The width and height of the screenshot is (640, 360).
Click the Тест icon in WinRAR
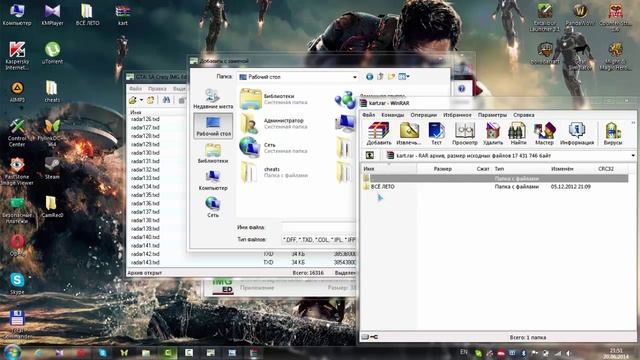tap(436, 133)
